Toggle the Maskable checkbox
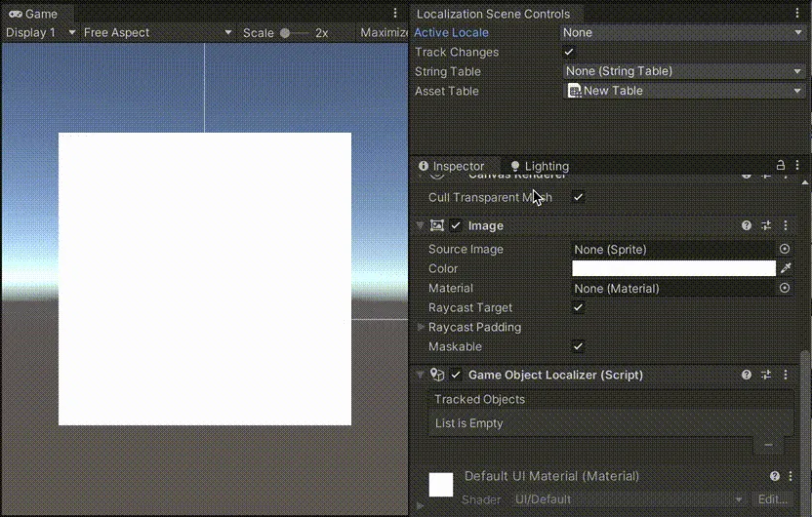The width and height of the screenshot is (812, 517). 578,346
